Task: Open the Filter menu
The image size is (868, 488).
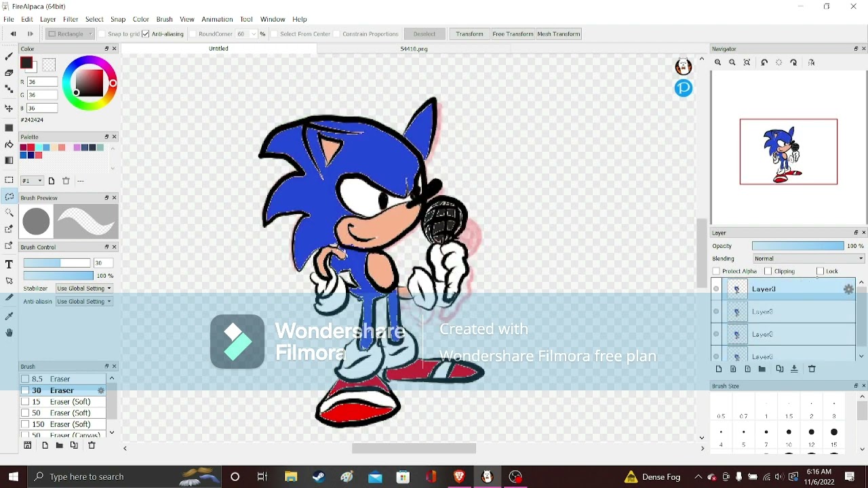Action: click(x=71, y=19)
